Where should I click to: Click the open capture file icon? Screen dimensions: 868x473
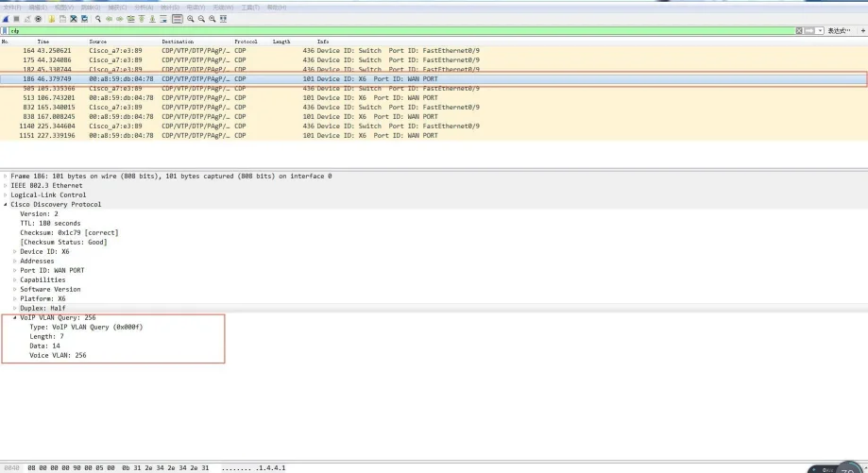52,19
